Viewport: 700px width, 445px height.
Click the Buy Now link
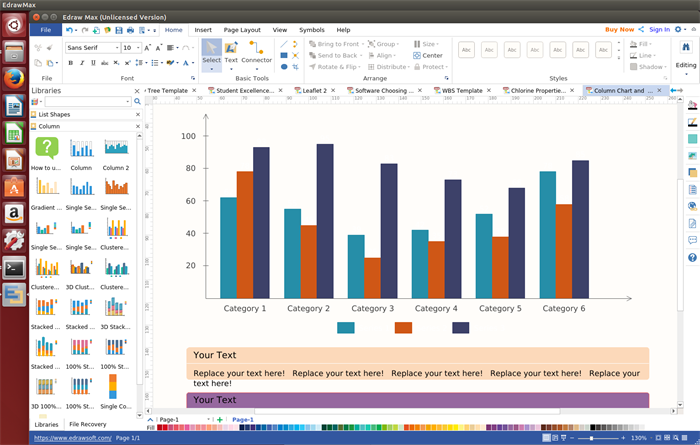(x=619, y=30)
